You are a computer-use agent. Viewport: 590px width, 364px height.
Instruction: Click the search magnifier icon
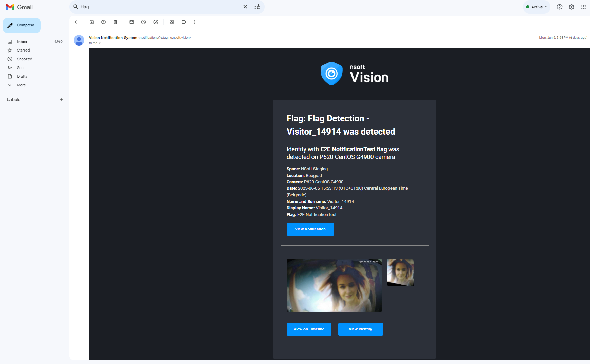click(76, 7)
